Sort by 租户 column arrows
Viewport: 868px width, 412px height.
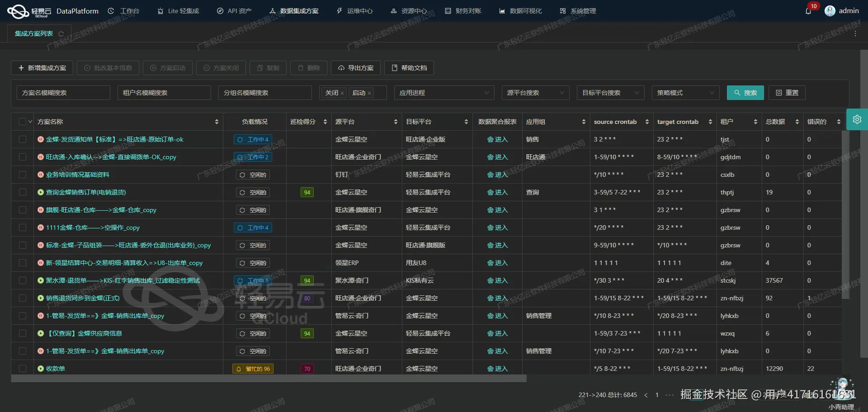click(x=755, y=122)
